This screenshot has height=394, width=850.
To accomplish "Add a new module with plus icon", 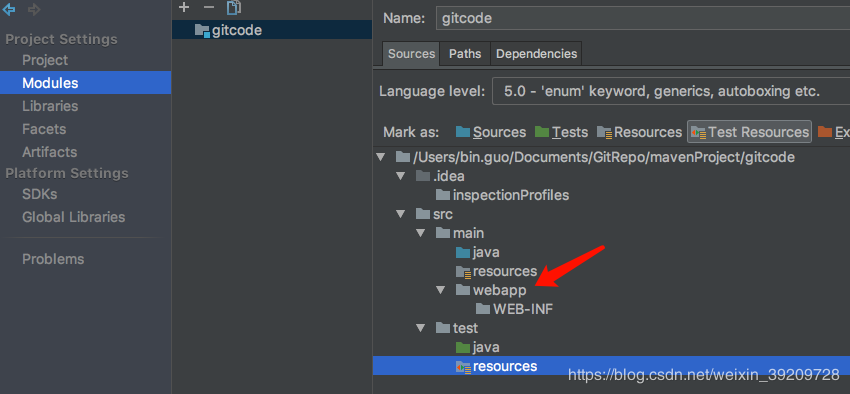I will [x=184, y=7].
